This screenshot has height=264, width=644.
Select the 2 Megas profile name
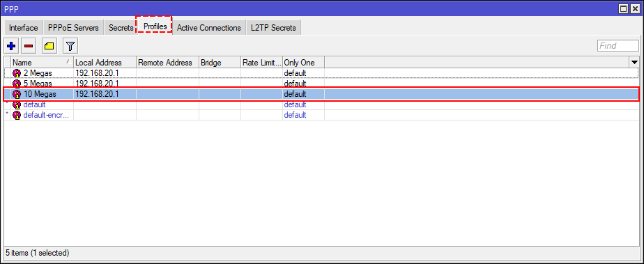tap(38, 73)
